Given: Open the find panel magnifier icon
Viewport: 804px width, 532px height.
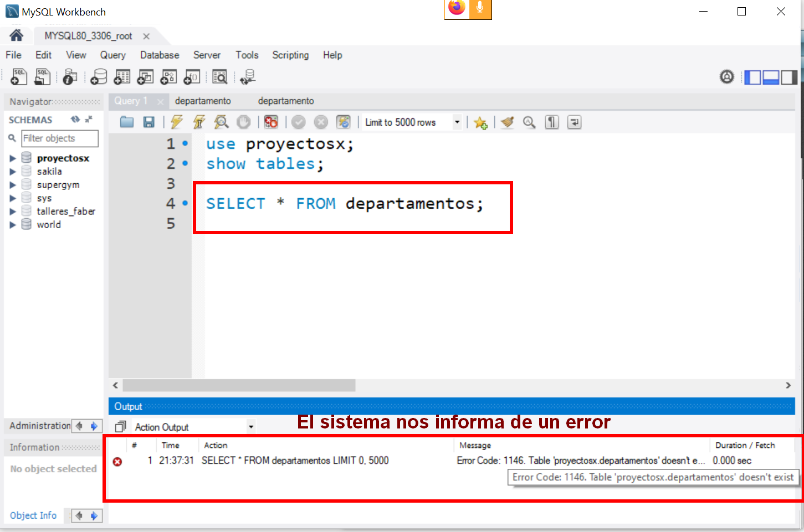Looking at the screenshot, I should point(529,122).
